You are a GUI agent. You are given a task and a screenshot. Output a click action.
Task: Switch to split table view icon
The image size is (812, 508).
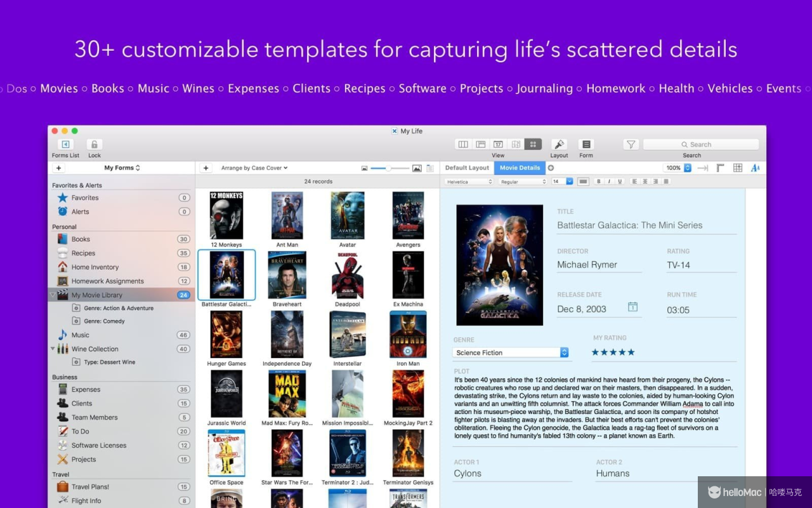[x=481, y=145]
